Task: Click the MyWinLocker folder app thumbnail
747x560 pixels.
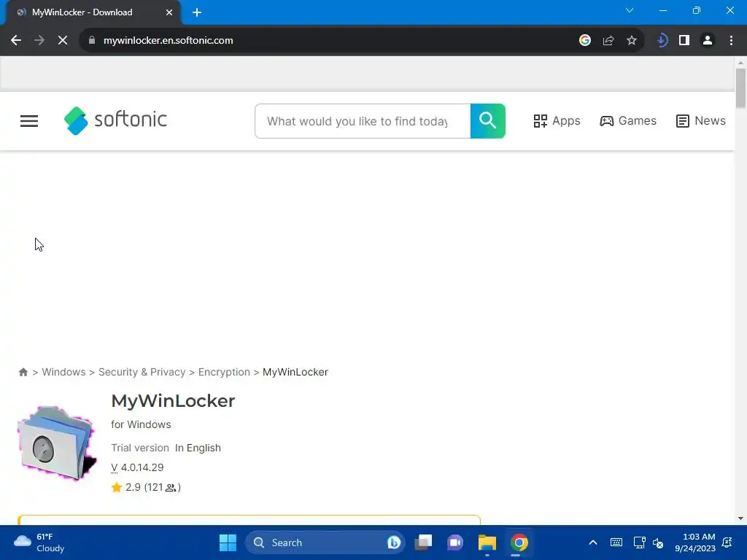Action: (57, 443)
